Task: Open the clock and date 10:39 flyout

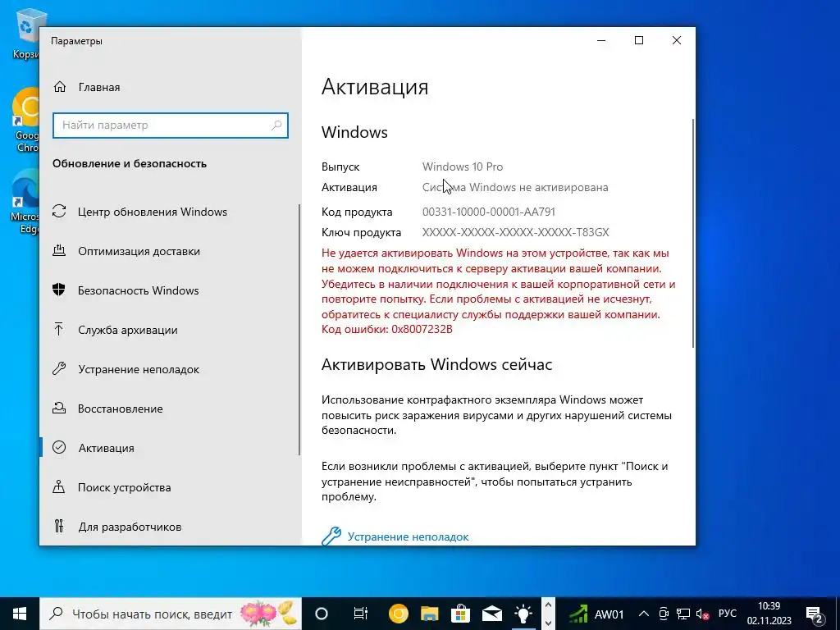Action: coord(769,614)
